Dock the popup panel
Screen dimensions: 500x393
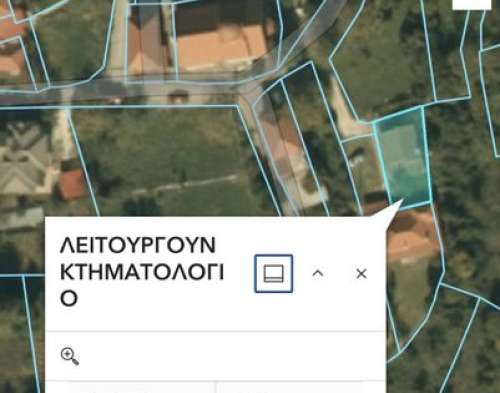(x=274, y=274)
